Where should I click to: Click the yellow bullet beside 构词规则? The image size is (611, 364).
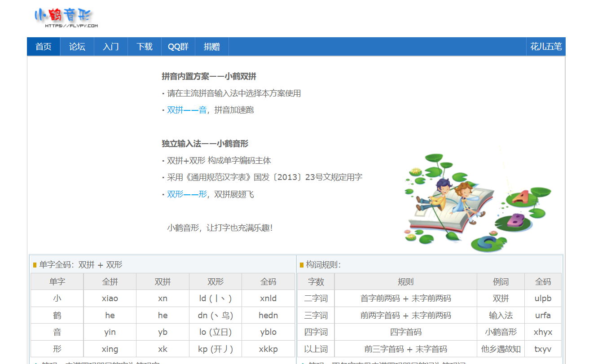301,265
